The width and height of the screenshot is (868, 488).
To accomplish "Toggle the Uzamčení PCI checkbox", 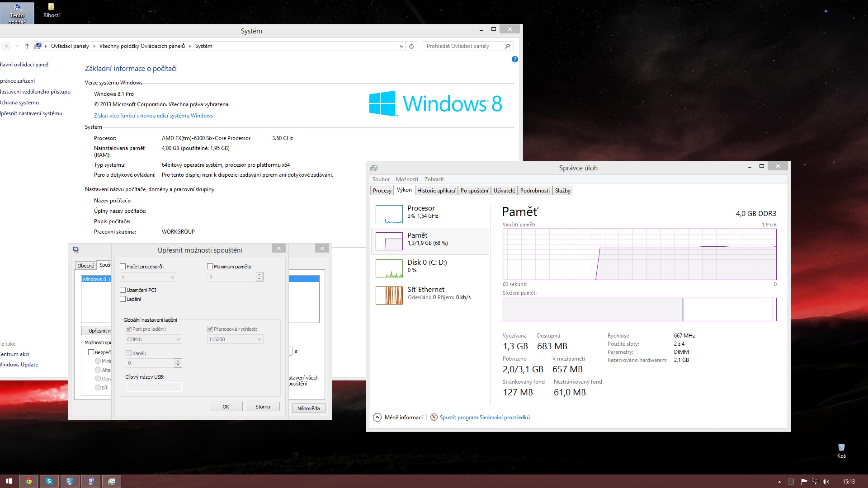I will 123,290.
